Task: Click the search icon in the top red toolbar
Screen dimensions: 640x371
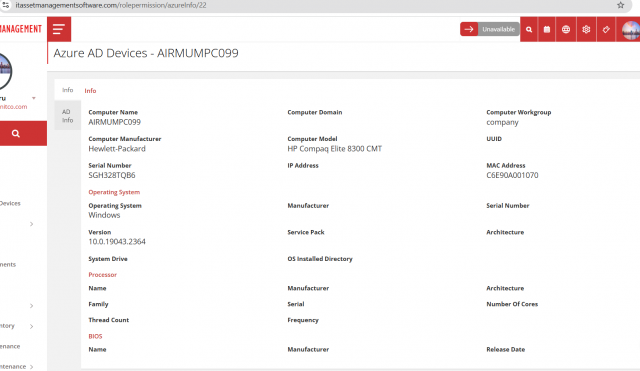Action: pyautogui.click(x=529, y=29)
